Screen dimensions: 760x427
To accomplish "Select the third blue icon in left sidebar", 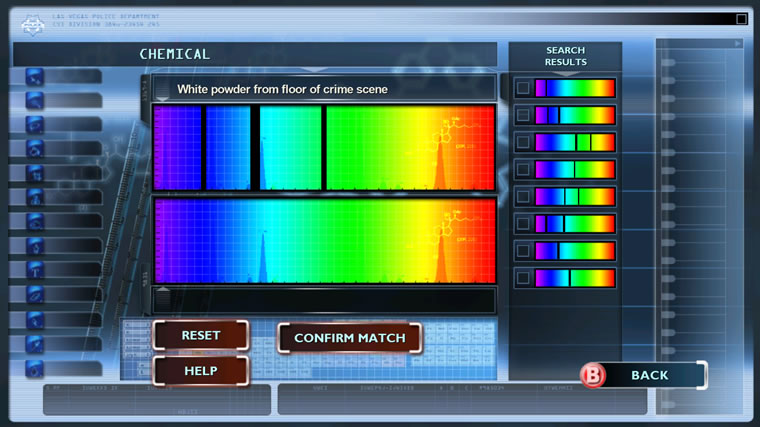I will (x=35, y=124).
